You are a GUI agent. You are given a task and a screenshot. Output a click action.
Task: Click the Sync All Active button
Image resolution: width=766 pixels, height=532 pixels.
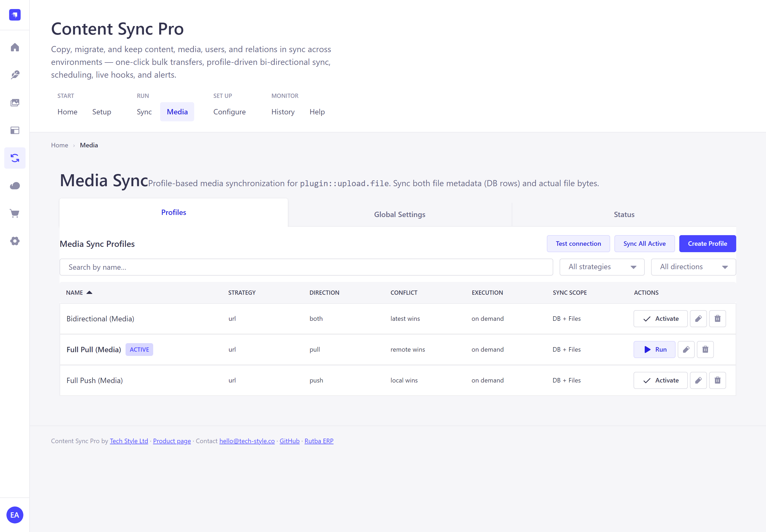[644, 244]
